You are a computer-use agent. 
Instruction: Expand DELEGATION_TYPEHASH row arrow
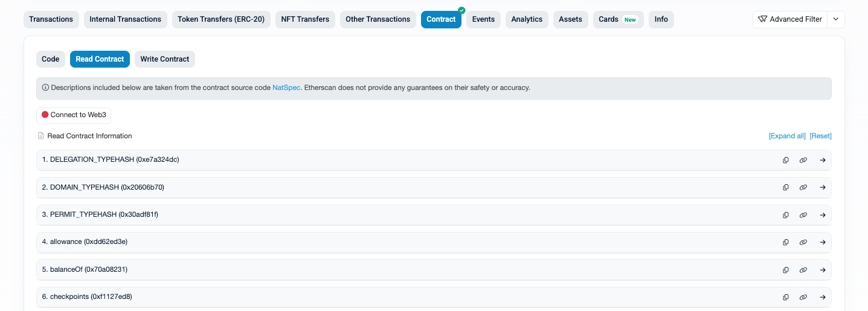tap(823, 160)
